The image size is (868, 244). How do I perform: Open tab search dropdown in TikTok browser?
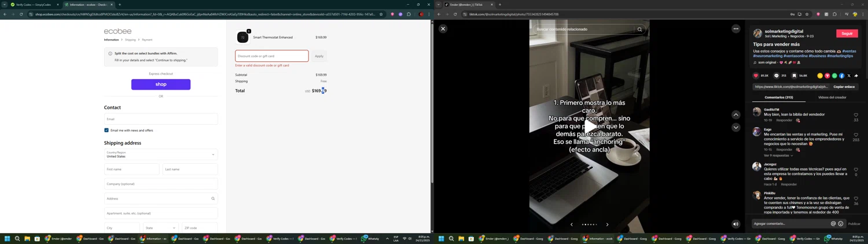click(438, 5)
